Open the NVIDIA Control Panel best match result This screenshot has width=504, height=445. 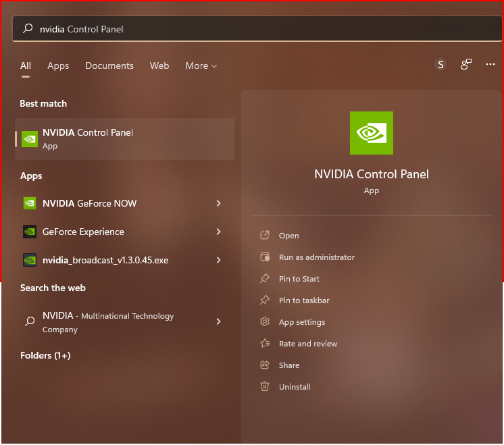tap(125, 139)
